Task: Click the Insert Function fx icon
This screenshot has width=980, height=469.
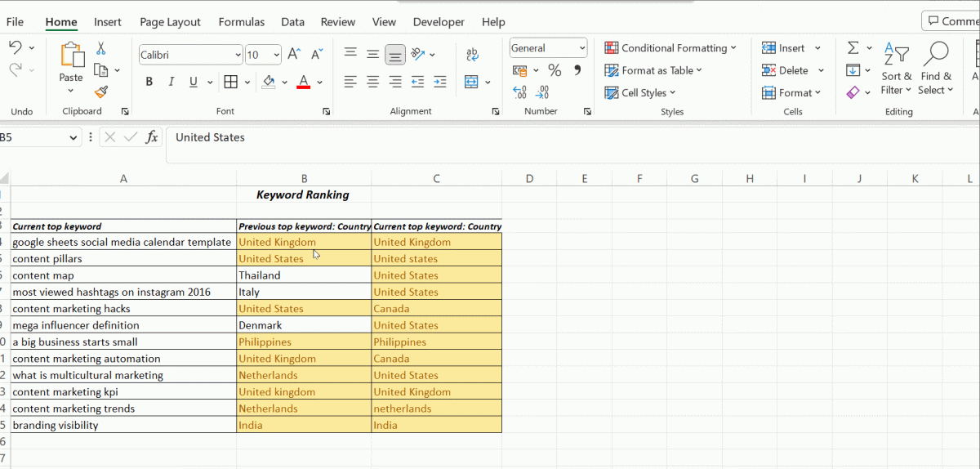Action: tap(151, 137)
